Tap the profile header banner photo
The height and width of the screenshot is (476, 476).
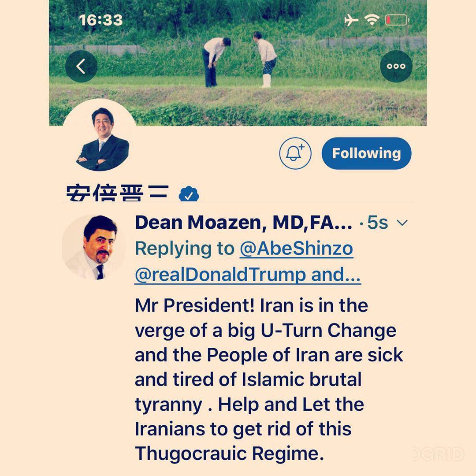(238, 63)
